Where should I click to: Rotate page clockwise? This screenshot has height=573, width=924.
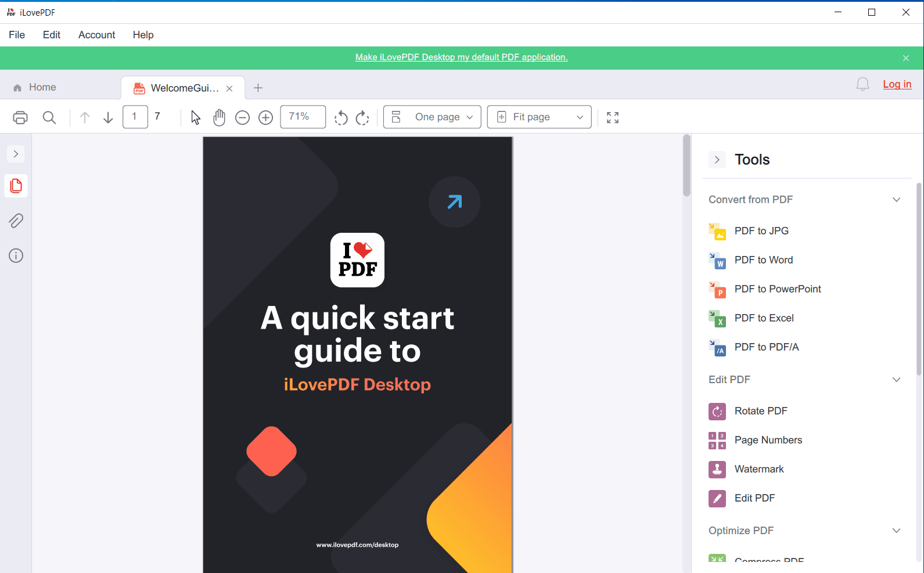[x=362, y=118]
